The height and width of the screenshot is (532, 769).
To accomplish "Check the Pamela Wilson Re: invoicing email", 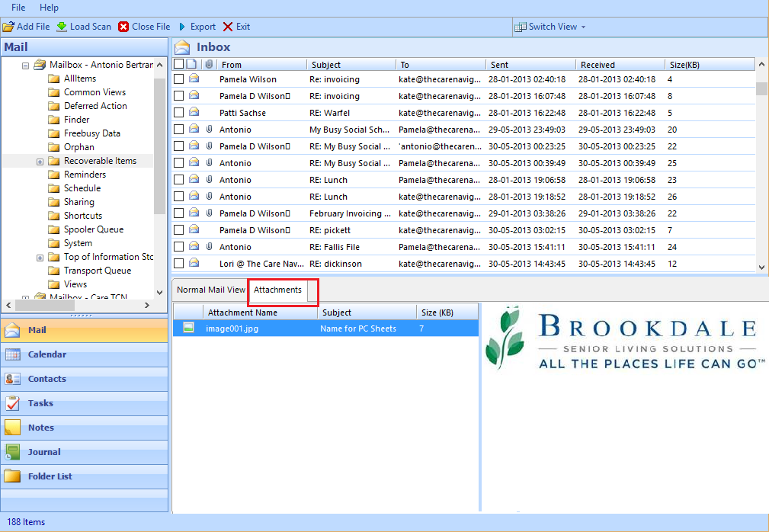I will point(179,79).
